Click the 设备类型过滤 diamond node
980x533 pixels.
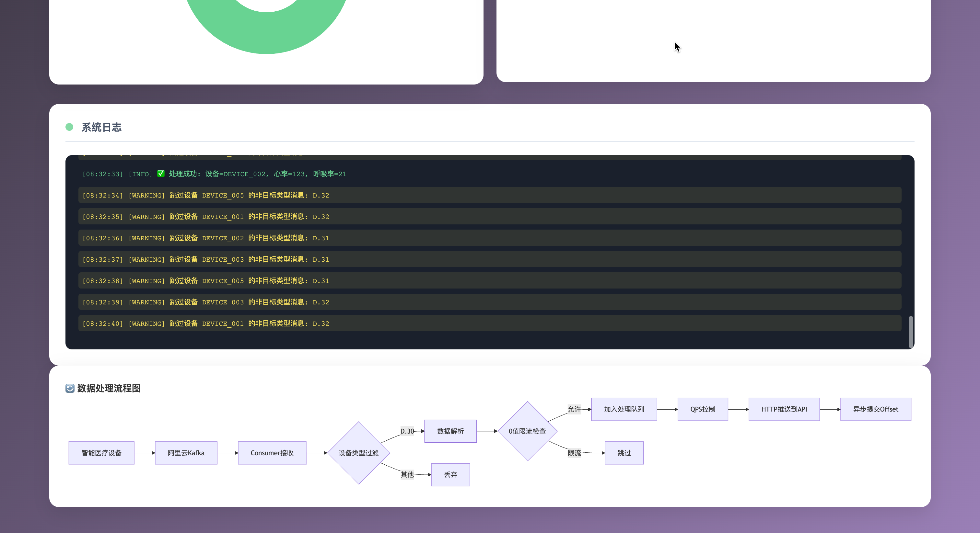point(358,453)
